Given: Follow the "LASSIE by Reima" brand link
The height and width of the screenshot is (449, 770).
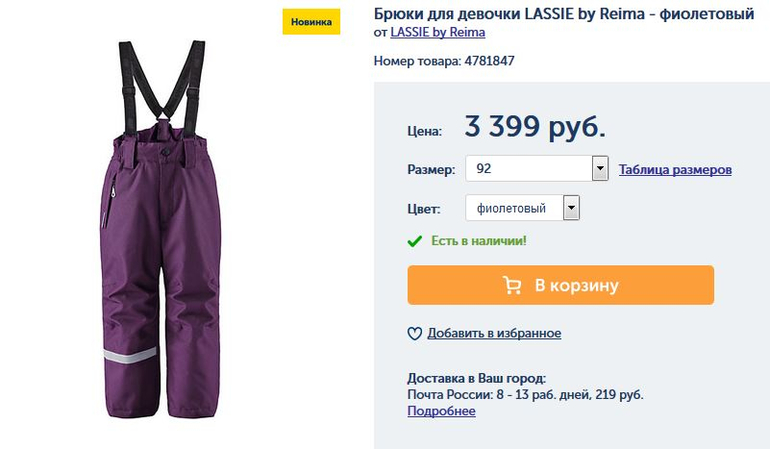Looking at the screenshot, I should point(437,32).
